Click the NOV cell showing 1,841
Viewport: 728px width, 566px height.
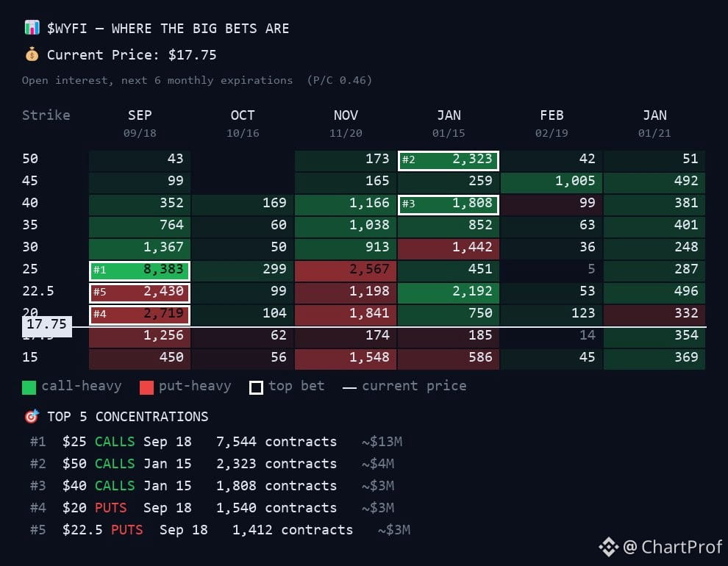click(346, 314)
